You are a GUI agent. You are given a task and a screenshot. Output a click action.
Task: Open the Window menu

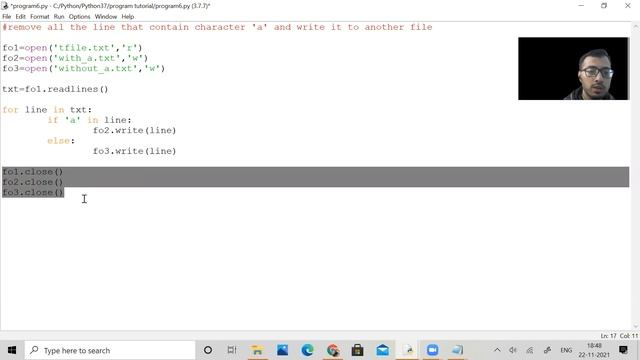[106, 17]
